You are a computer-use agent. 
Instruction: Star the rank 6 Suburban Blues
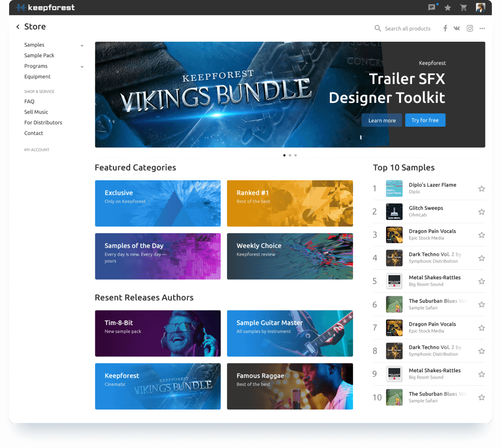[x=482, y=305]
